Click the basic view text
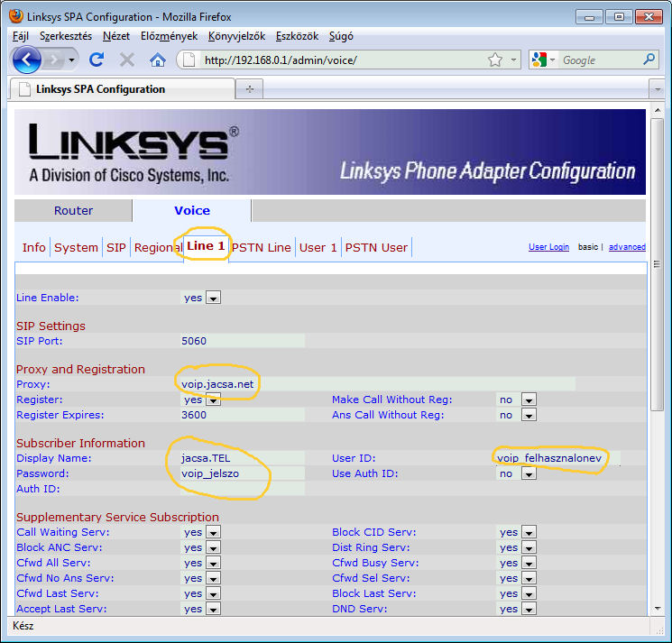672x643 pixels. click(x=587, y=247)
